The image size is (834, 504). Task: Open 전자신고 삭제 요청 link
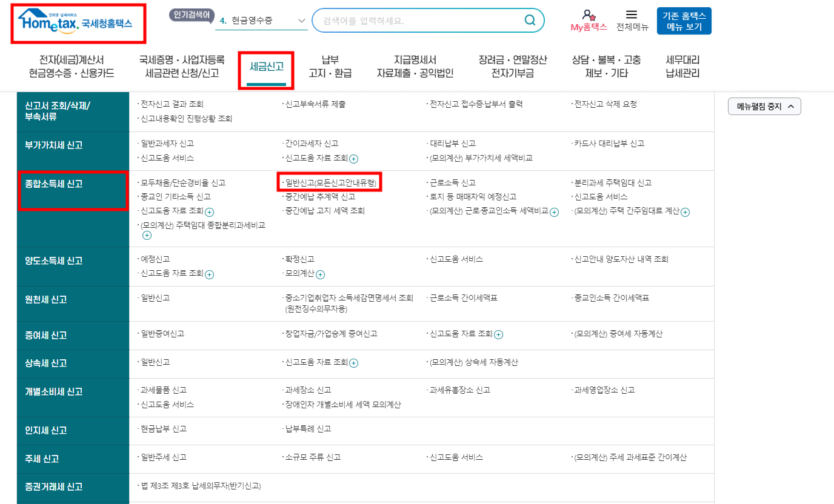tap(605, 104)
